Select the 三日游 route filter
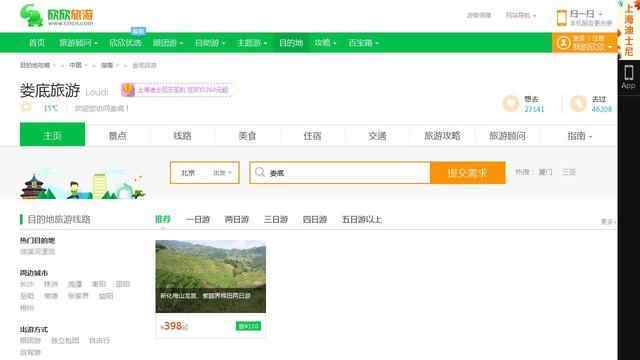 [276, 220]
